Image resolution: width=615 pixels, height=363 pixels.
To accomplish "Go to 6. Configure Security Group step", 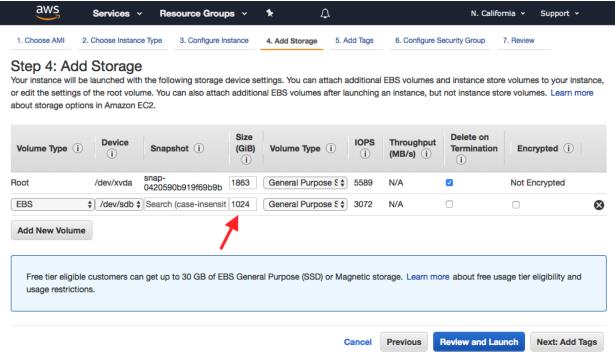I will tap(440, 40).
